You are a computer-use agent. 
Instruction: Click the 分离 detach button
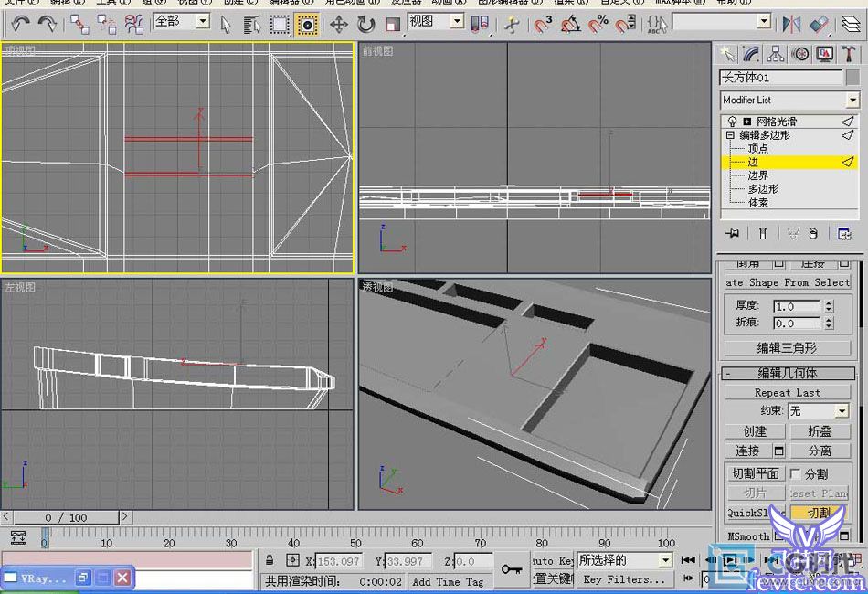[820, 451]
